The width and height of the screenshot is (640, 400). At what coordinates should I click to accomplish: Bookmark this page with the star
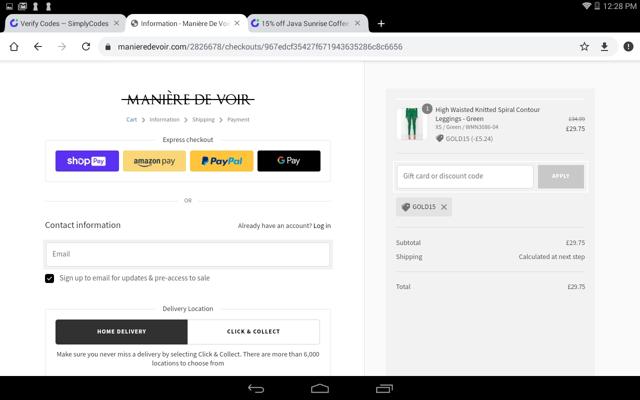pos(584,47)
